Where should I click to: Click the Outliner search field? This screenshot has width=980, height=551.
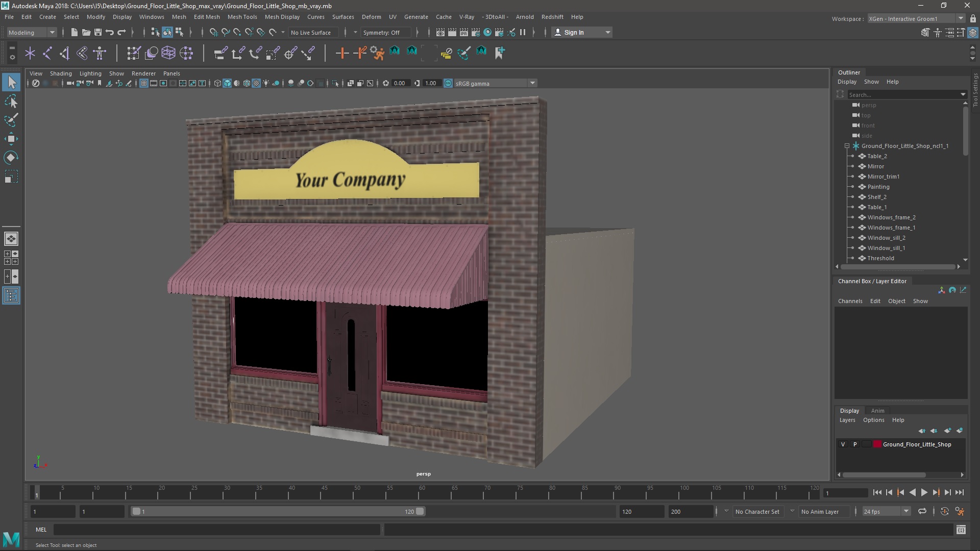coord(903,94)
